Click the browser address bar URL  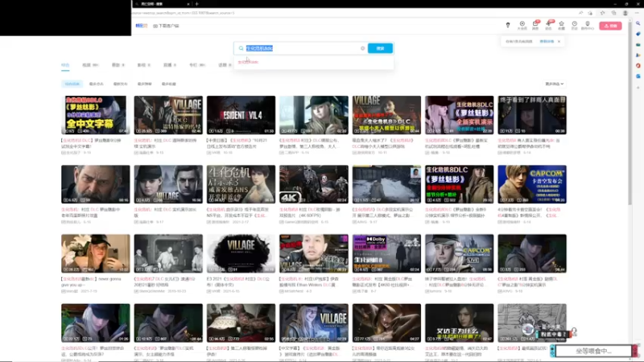[x=184, y=13]
